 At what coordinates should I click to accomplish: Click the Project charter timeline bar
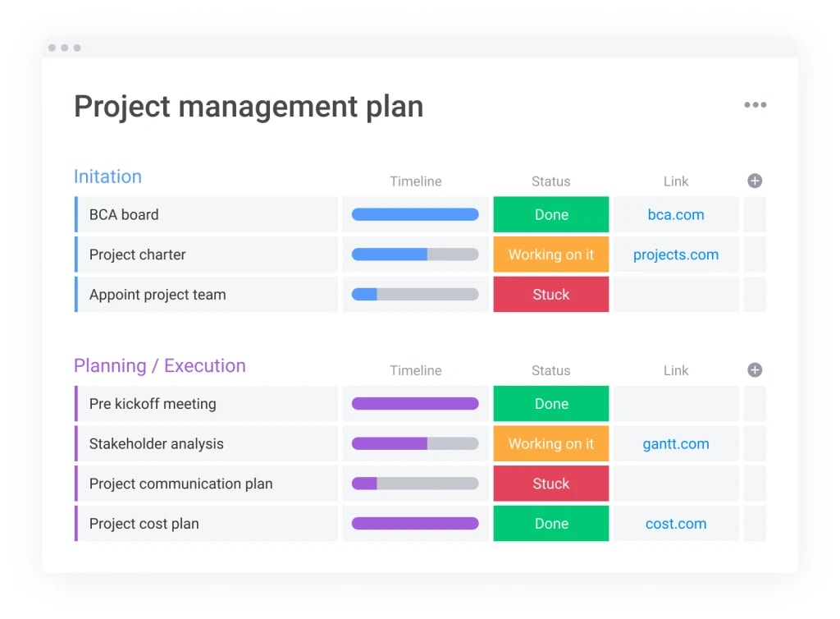click(415, 254)
